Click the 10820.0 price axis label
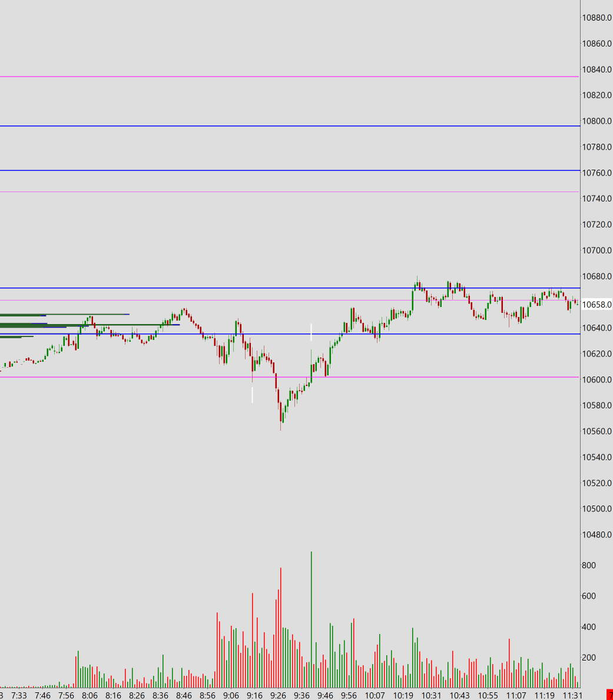The image size is (613, 700). pyautogui.click(x=597, y=95)
